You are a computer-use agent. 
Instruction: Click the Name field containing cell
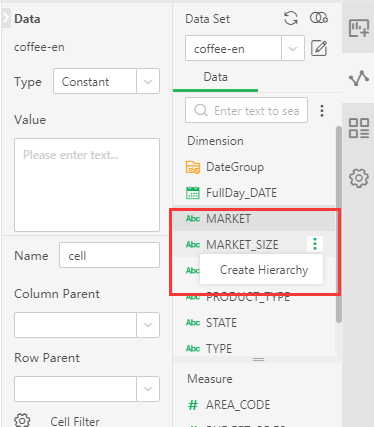(x=109, y=255)
